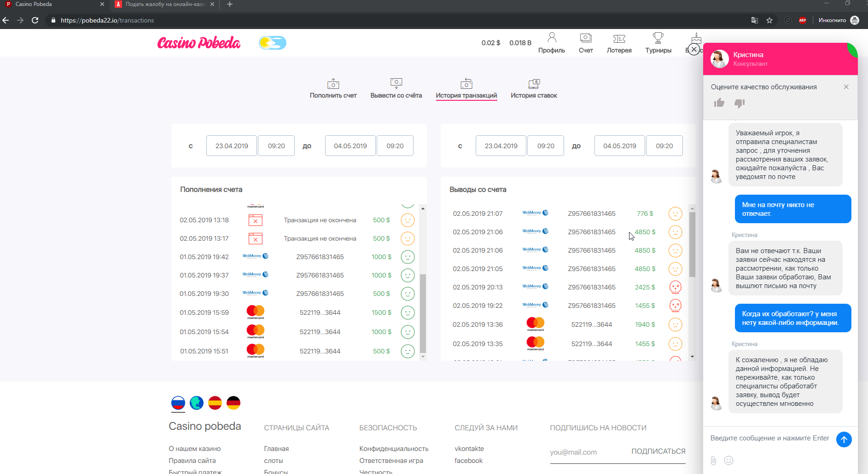This screenshot has width=868, height=474.
Task: Open the Профиль profile icon
Action: [551, 38]
